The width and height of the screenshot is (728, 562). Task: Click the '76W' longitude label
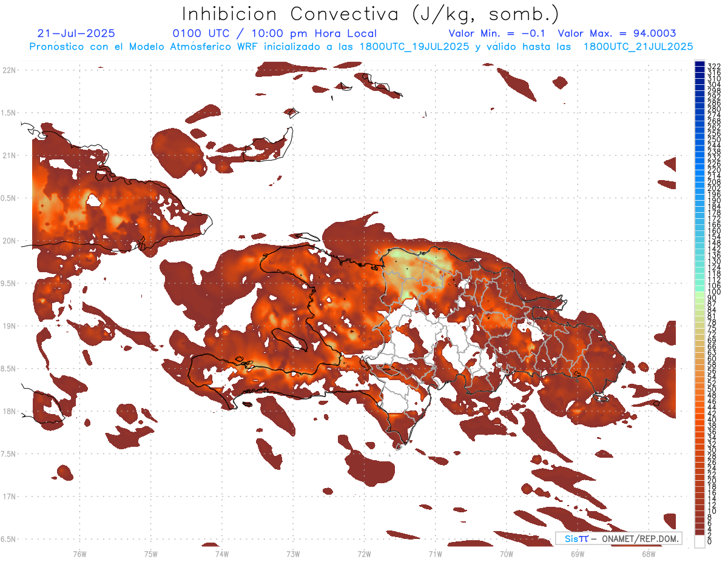(x=79, y=554)
